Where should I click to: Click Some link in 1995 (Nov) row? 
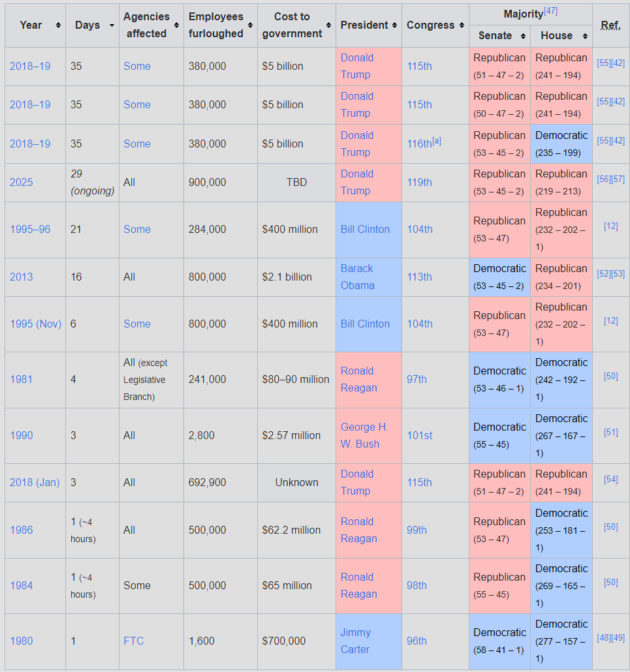pos(137,324)
